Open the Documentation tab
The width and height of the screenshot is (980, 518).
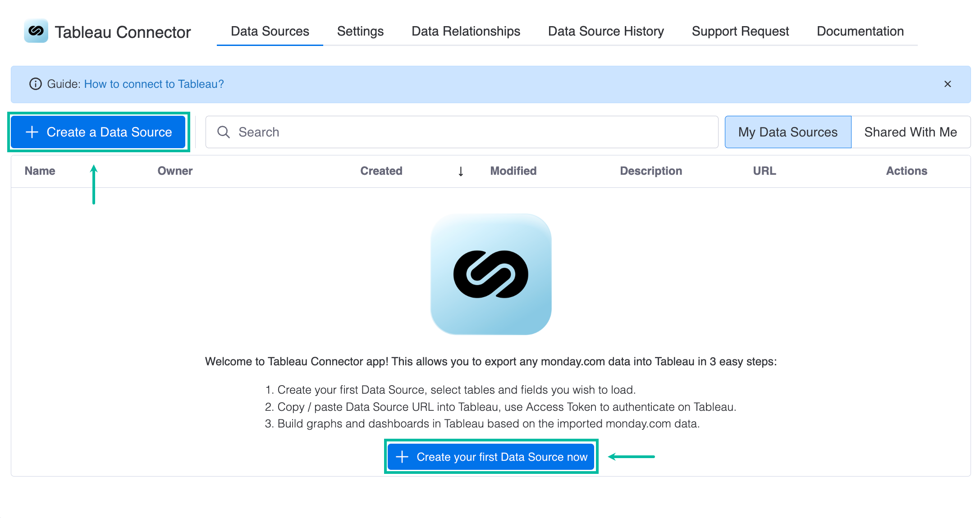click(860, 32)
